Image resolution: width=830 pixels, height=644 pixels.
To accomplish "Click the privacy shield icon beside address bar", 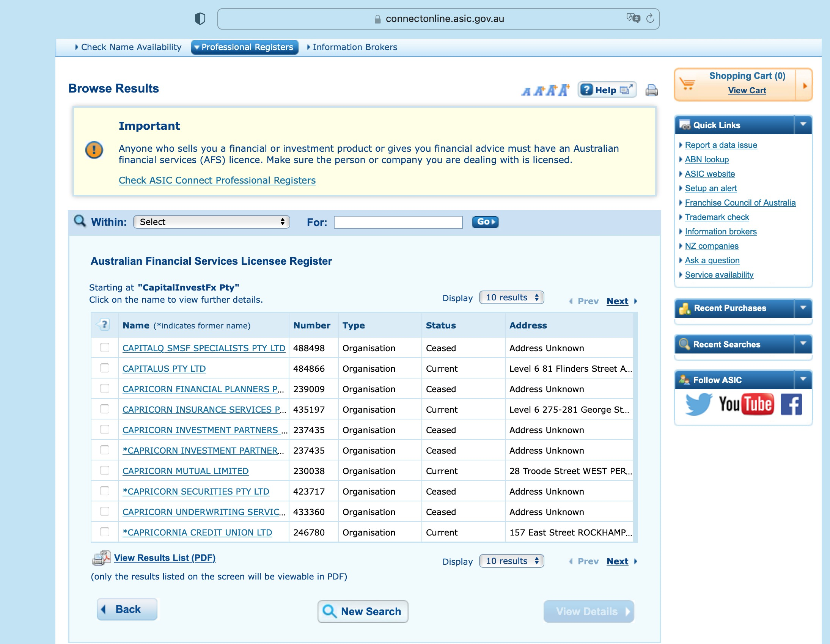I will tap(200, 18).
